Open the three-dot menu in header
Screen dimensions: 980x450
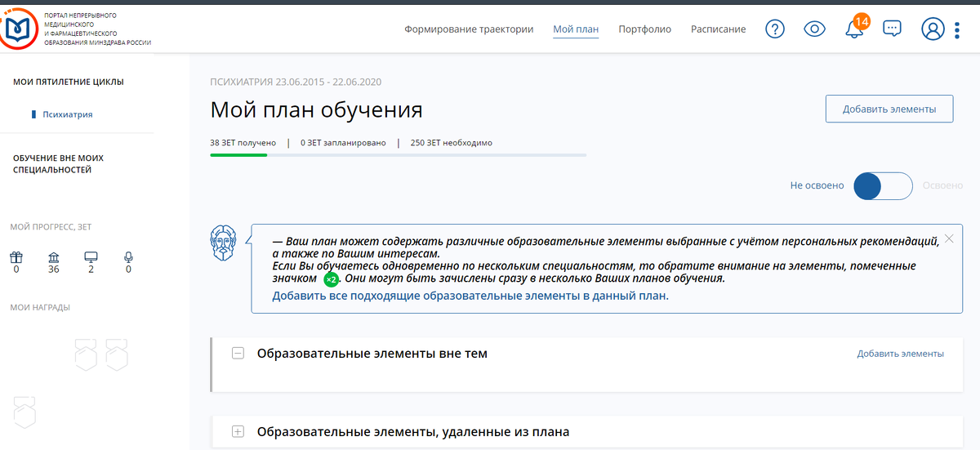(957, 30)
